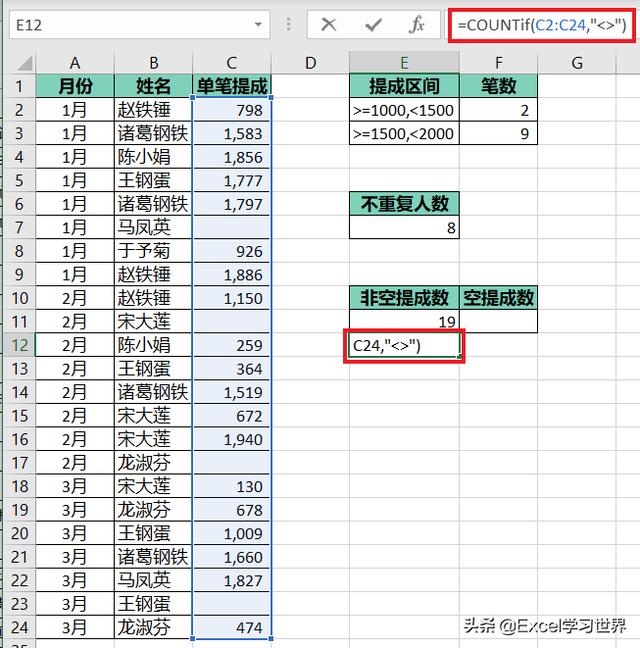The width and height of the screenshot is (640, 648).
Task: Click cell F2 showing value 2
Action: pyautogui.click(x=498, y=110)
